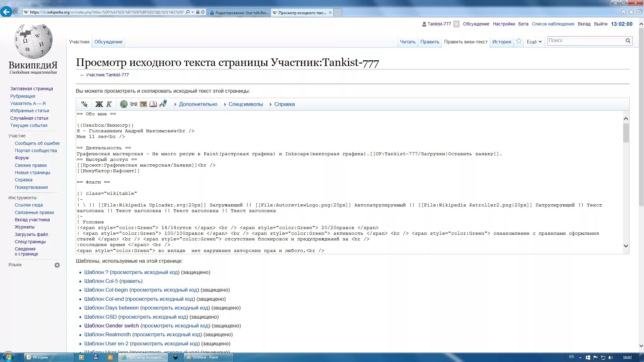This screenshot has height=362, width=644.
Task: Insert external link with the chain icon
Action: [x=134, y=104]
